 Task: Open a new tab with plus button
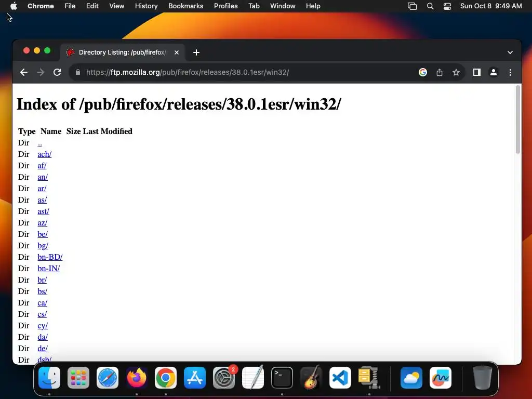point(196,52)
